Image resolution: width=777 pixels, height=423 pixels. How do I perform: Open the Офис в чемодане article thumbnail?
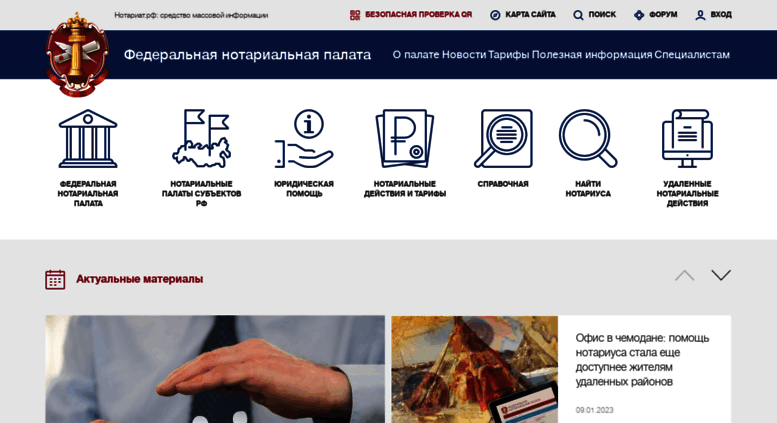coord(475,370)
